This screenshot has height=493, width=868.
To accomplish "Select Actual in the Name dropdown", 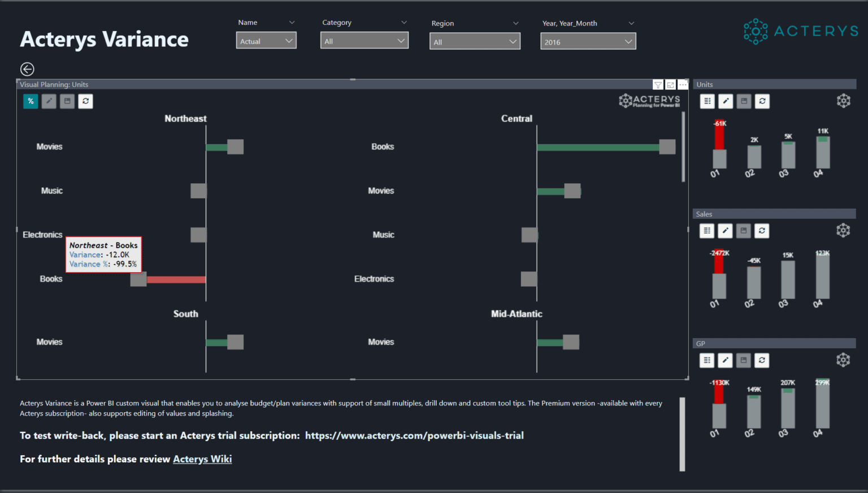I will 266,41.
